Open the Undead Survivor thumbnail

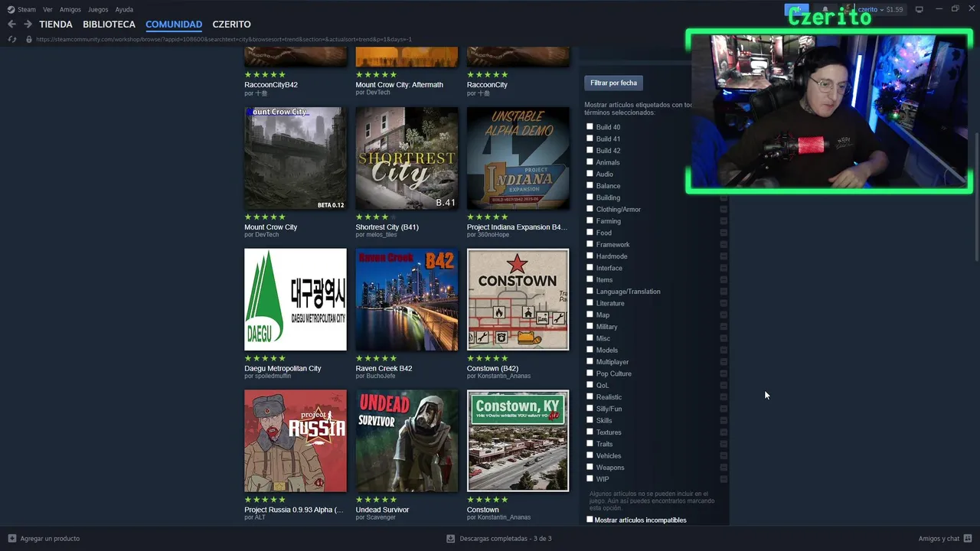coord(407,441)
